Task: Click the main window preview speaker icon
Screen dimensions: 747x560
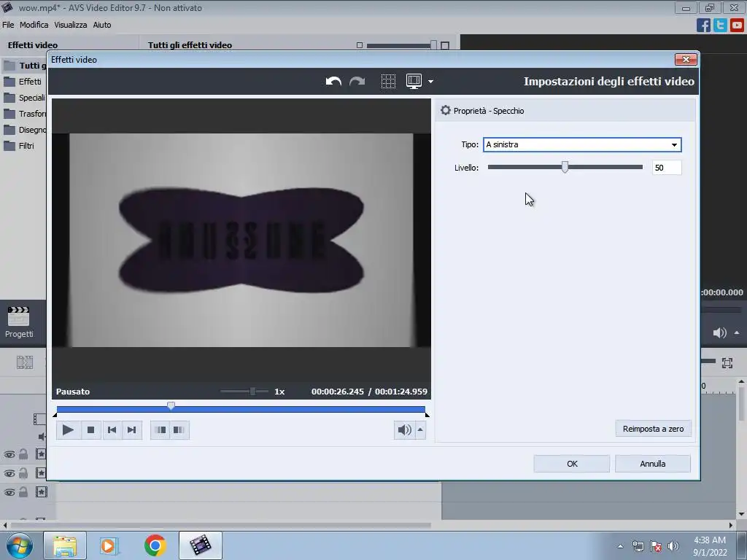Action: [x=719, y=332]
